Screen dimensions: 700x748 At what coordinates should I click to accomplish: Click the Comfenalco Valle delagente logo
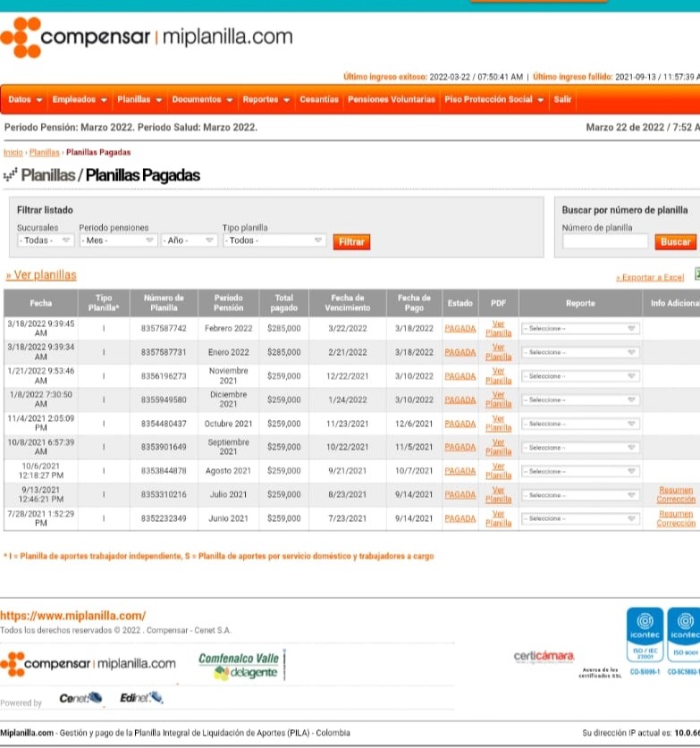pyautogui.click(x=240, y=665)
